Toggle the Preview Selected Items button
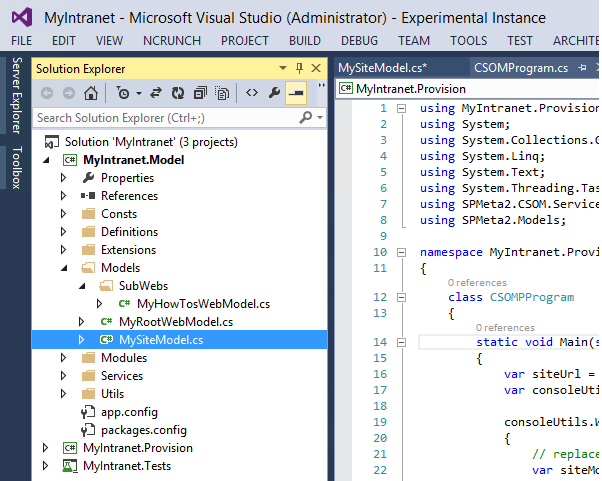Viewport: 602px width, 481px height. [x=296, y=93]
